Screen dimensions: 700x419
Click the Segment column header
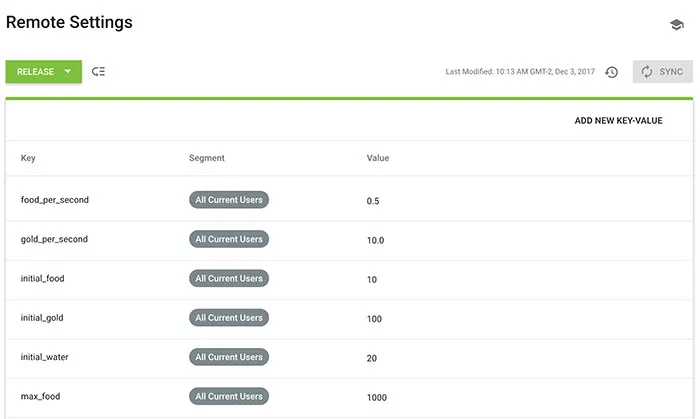click(x=207, y=158)
